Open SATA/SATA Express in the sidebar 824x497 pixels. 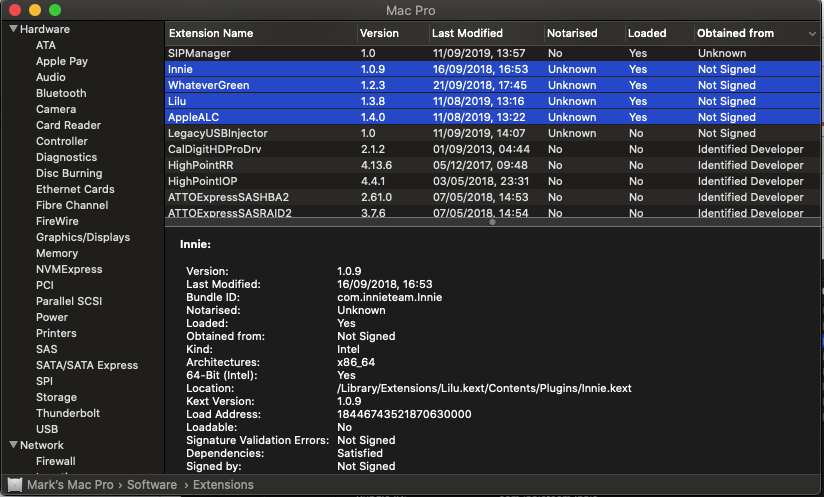(x=87, y=366)
